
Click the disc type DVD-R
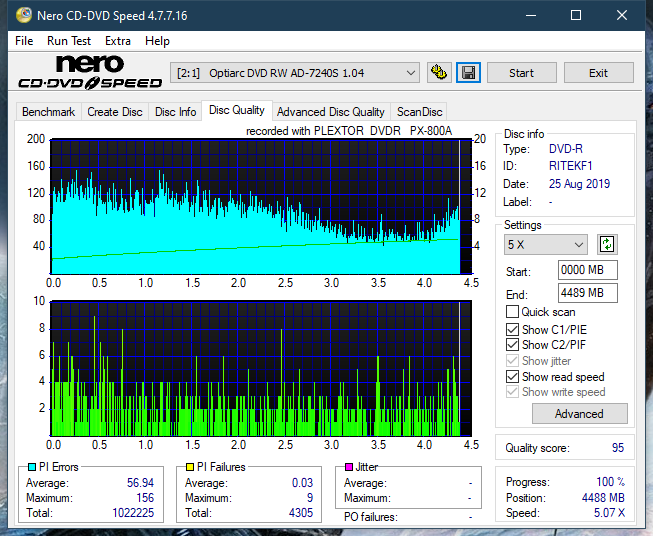point(566,149)
